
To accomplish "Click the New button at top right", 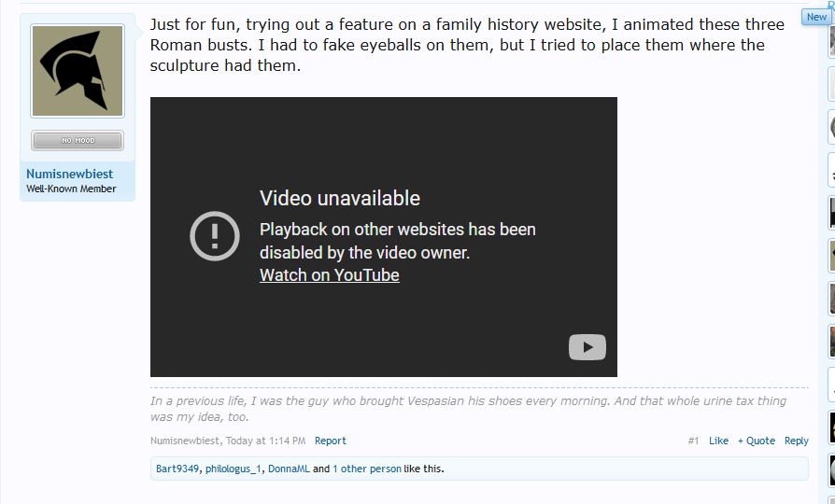I will [x=816, y=17].
